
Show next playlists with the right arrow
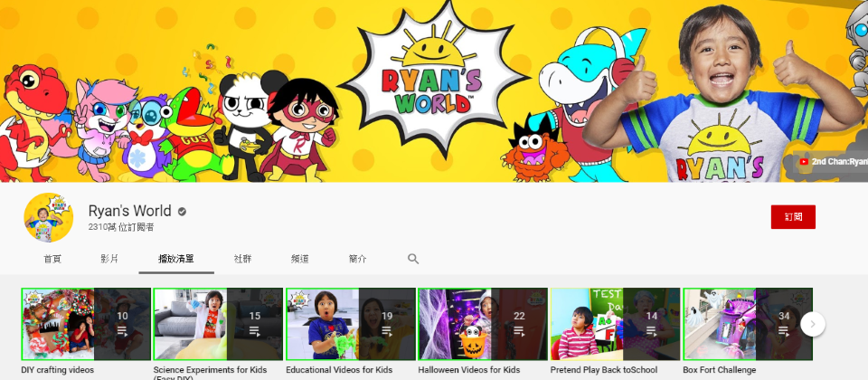[813, 324]
